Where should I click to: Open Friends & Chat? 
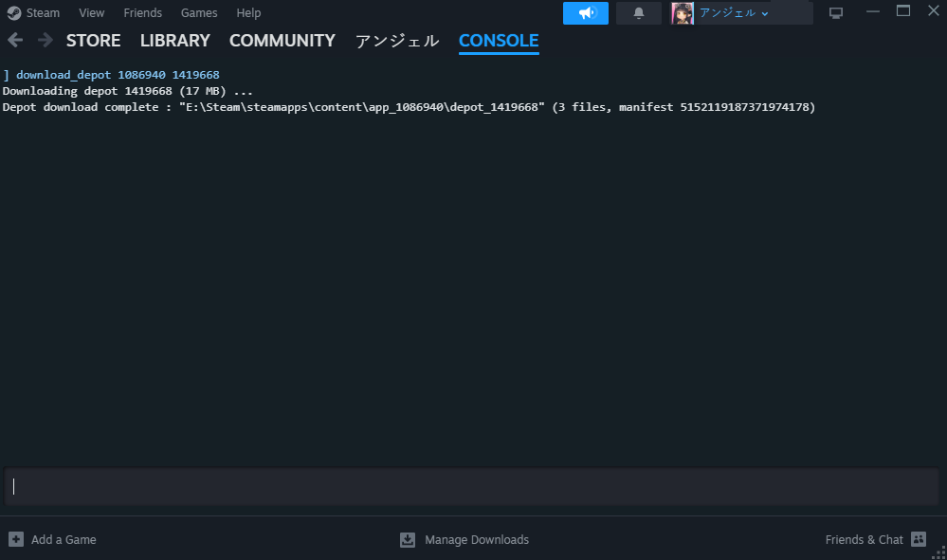(x=864, y=539)
